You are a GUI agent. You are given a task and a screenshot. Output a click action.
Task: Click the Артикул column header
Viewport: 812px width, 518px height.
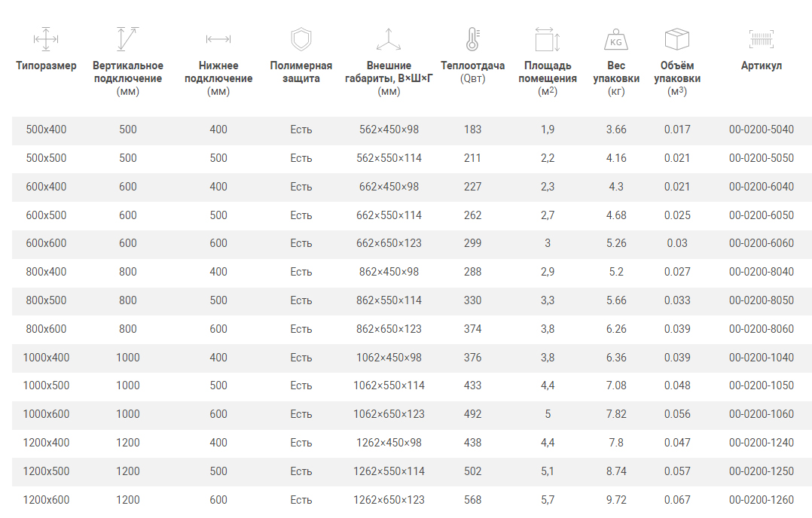click(x=761, y=66)
